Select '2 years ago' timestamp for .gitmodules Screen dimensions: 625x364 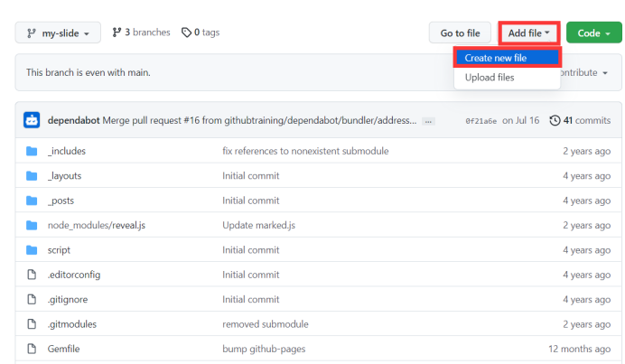click(587, 324)
